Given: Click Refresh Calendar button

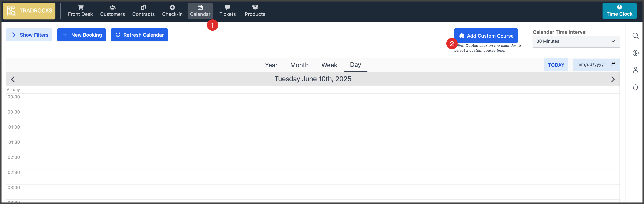Looking at the screenshot, I should click(x=139, y=35).
